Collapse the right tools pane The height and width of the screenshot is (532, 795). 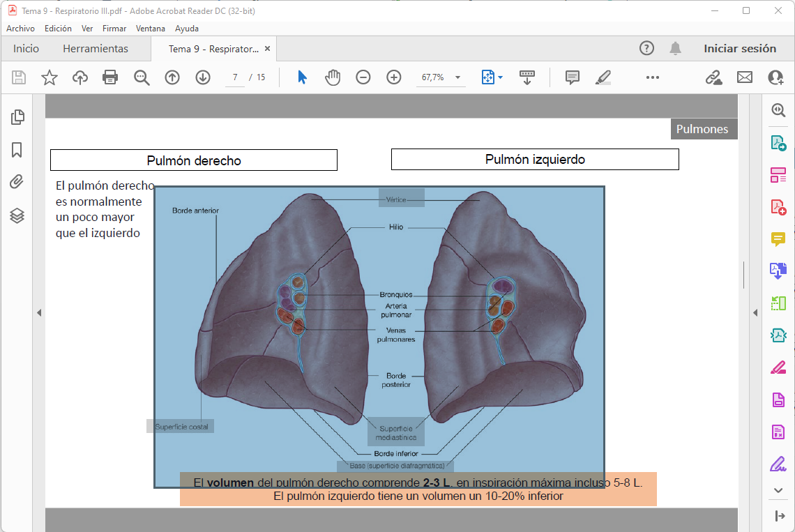(780, 516)
